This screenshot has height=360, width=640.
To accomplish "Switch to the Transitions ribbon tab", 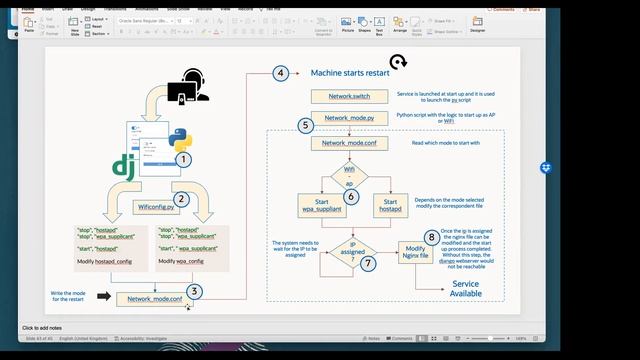I will pos(115,9).
